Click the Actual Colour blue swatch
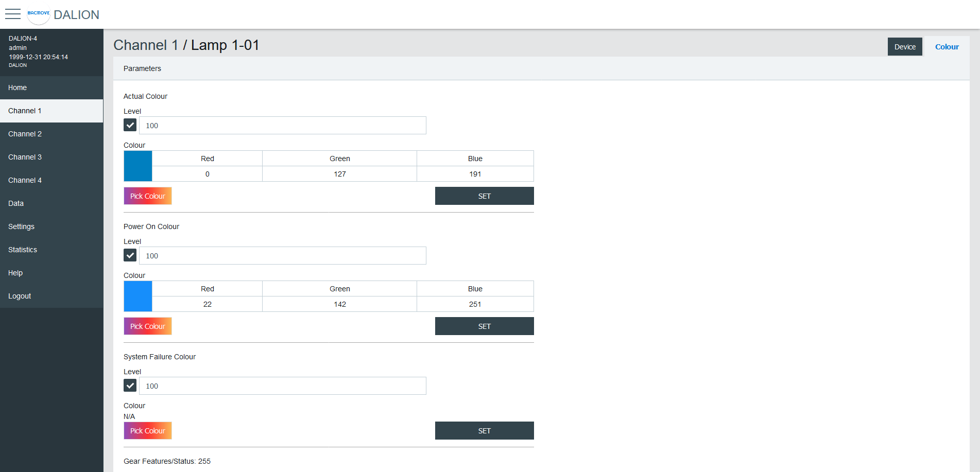Image resolution: width=980 pixels, height=472 pixels. (138, 166)
